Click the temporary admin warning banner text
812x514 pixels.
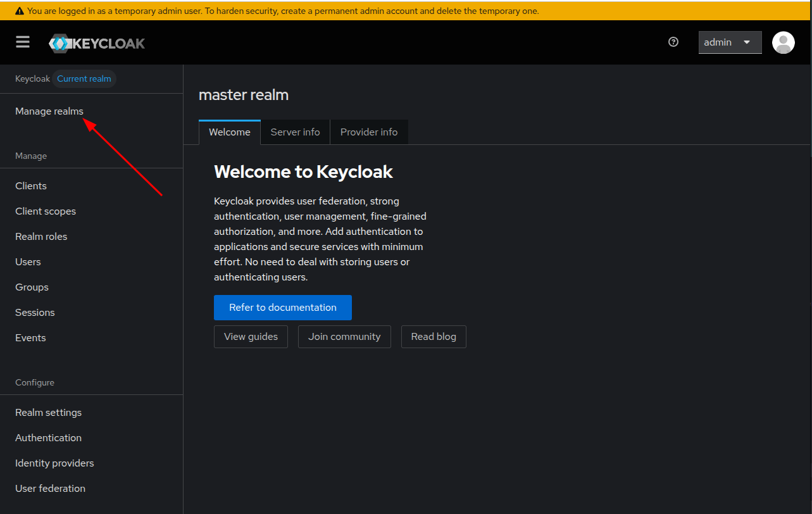click(283, 11)
